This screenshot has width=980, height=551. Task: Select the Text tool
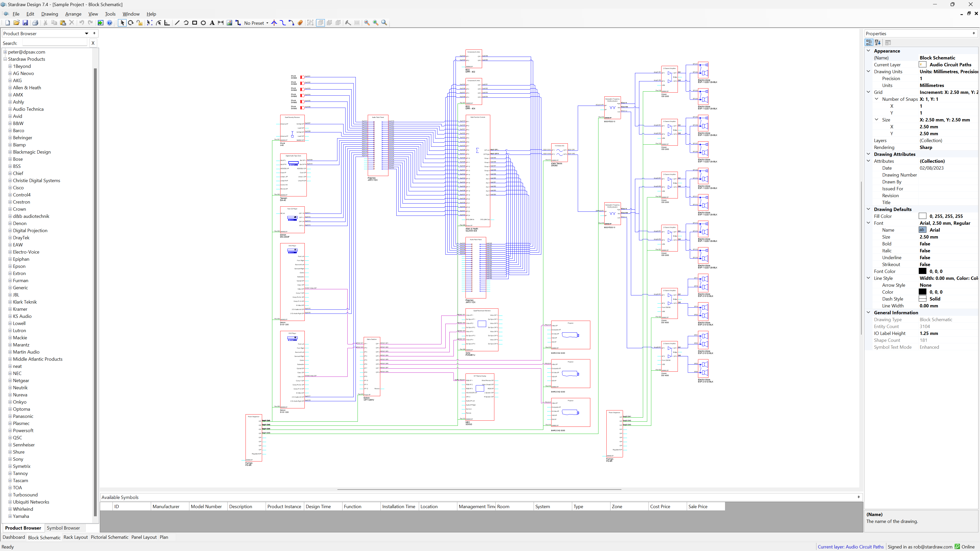(x=212, y=23)
